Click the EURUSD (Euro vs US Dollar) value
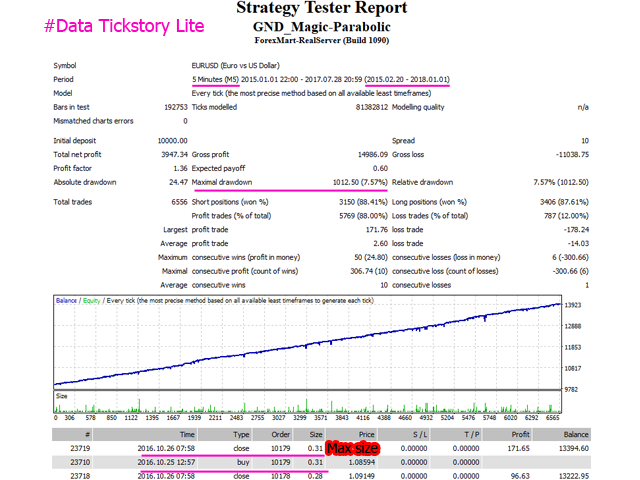640x480 pixels. [x=236, y=65]
